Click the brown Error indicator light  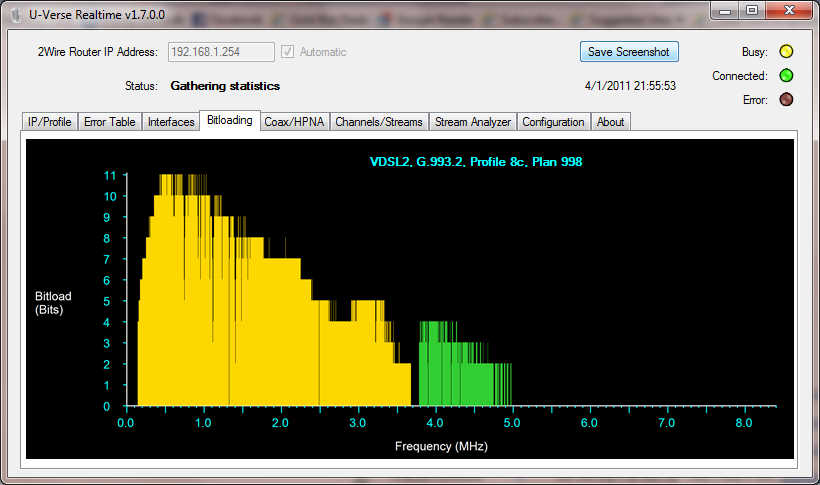click(x=786, y=100)
